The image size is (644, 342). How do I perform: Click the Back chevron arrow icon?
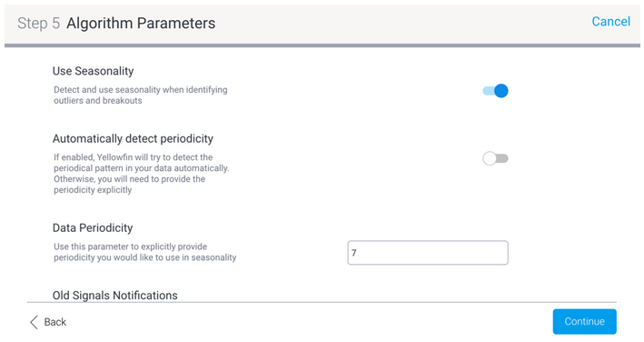coord(35,322)
